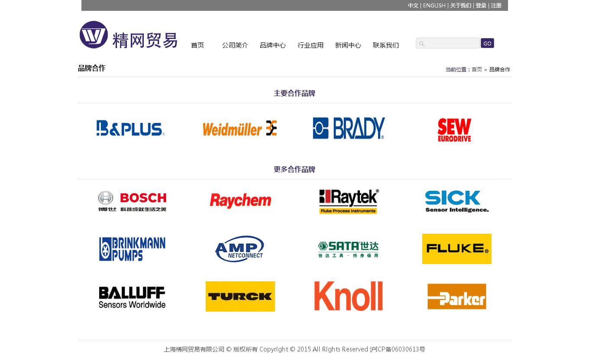Click the GO search button

[x=487, y=43]
